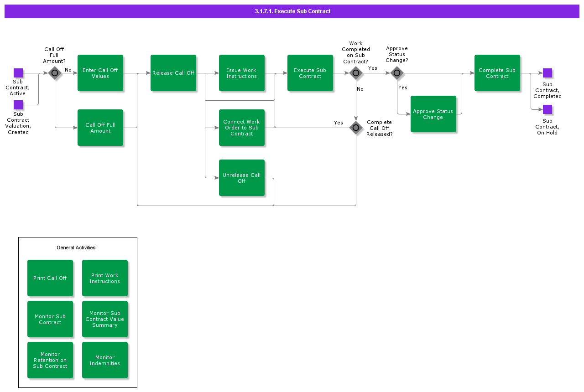Open the Call Off Full Amount decision gateway
584x392 pixels.
(55, 73)
